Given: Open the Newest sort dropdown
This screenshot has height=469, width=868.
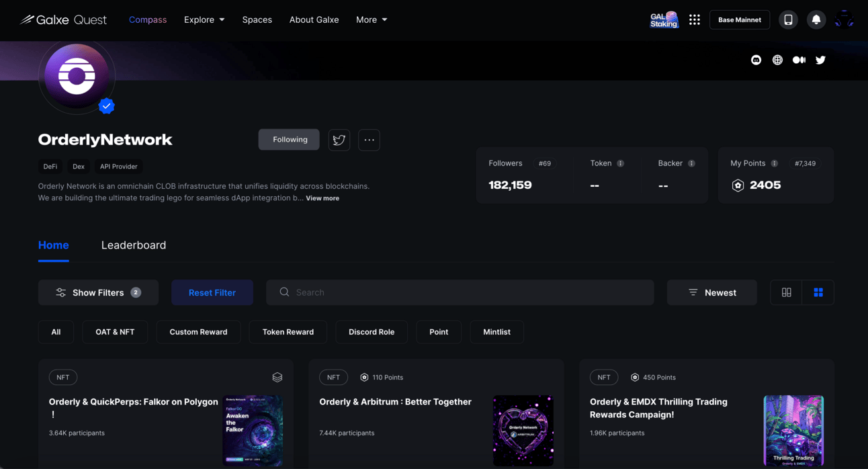Looking at the screenshot, I should click(712, 292).
